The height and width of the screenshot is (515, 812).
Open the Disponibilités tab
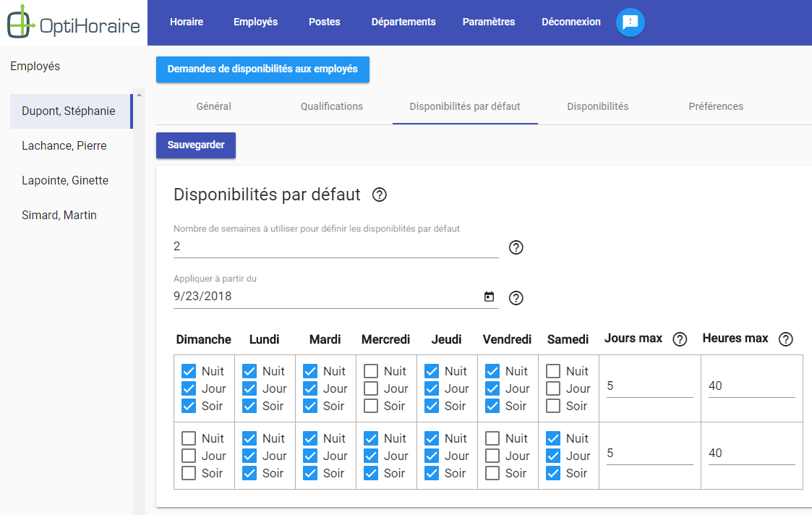point(597,107)
